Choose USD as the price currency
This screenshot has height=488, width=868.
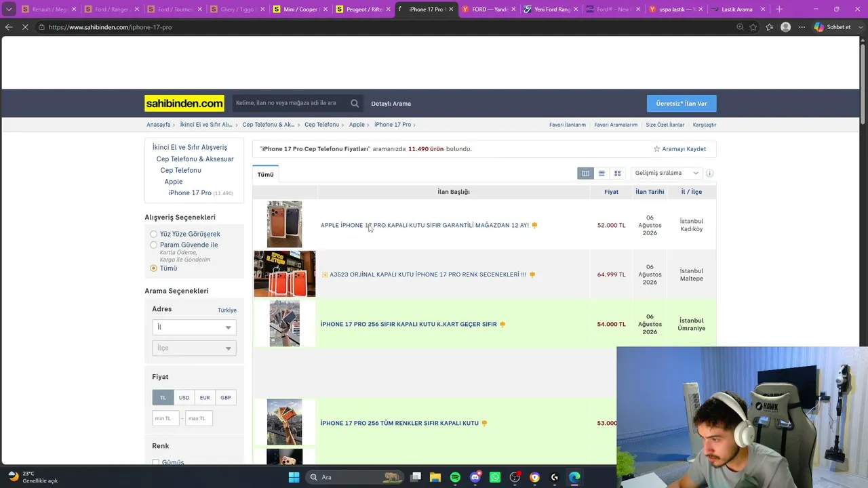(x=184, y=398)
